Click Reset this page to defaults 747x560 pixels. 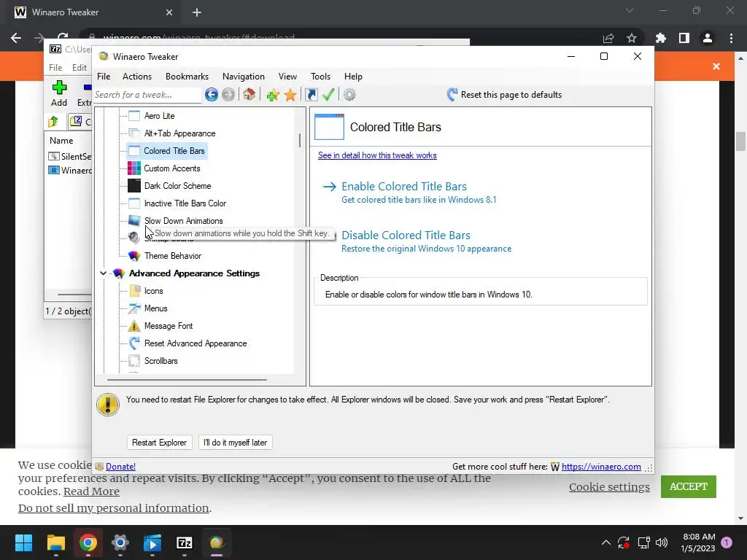coord(505,95)
